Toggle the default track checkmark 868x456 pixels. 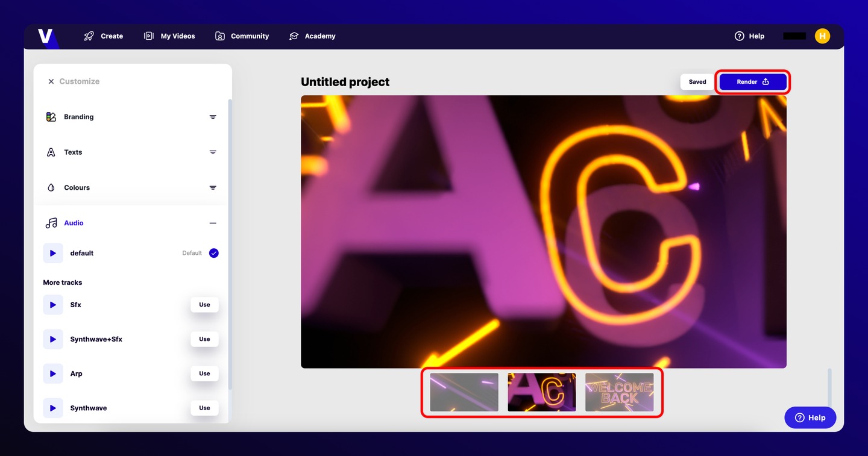pyautogui.click(x=214, y=253)
